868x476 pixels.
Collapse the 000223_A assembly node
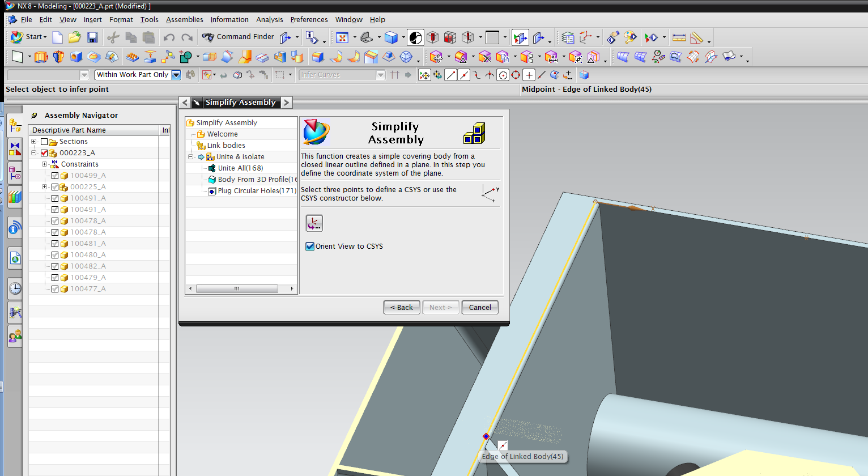pos(34,153)
